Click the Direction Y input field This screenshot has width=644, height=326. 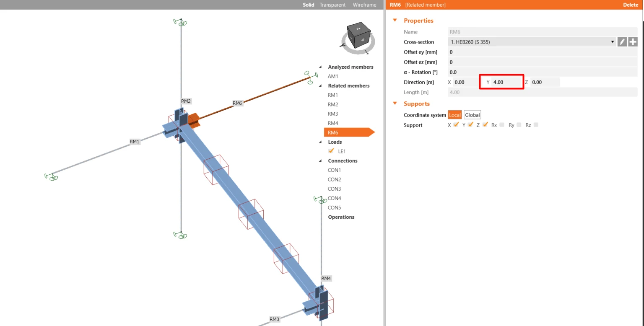point(507,82)
